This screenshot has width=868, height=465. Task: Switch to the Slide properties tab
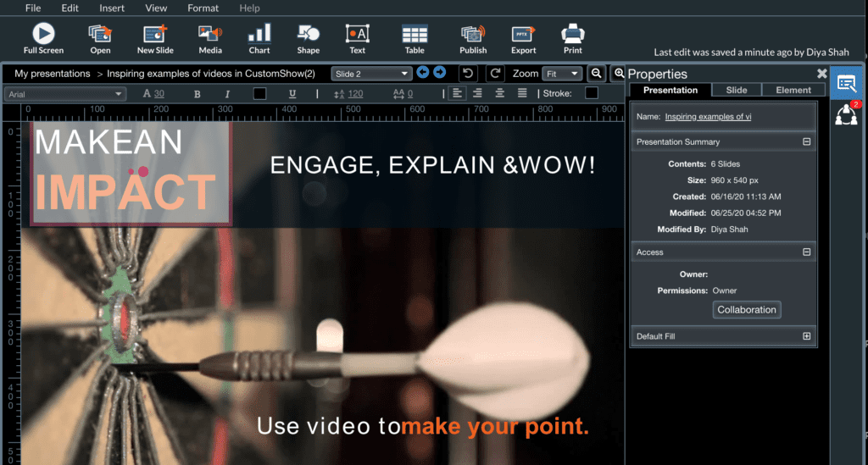[x=737, y=90]
